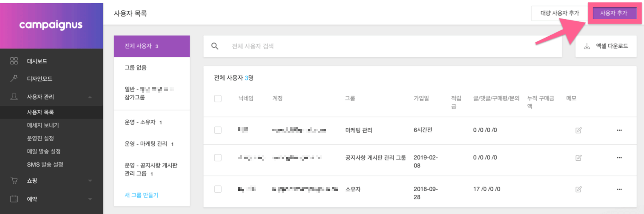The height and width of the screenshot is (214, 644).
Task: Open 메세지 보내기 submenu item
Action: 43,125
